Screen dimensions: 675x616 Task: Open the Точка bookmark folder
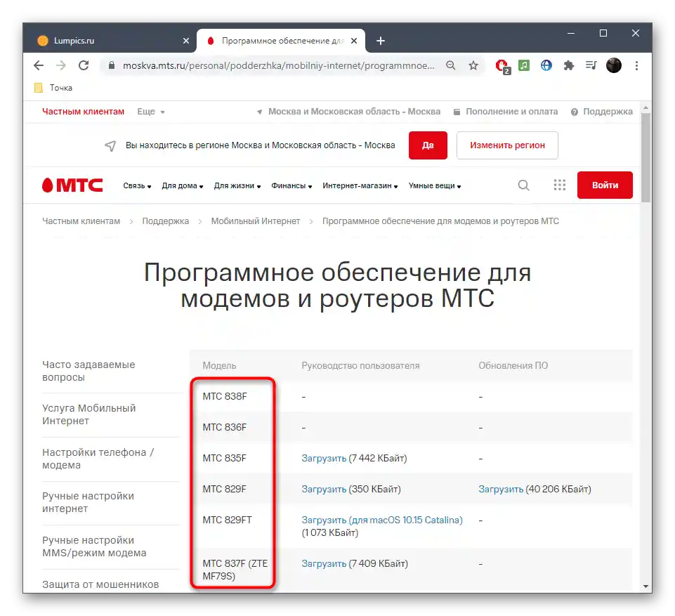(53, 88)
